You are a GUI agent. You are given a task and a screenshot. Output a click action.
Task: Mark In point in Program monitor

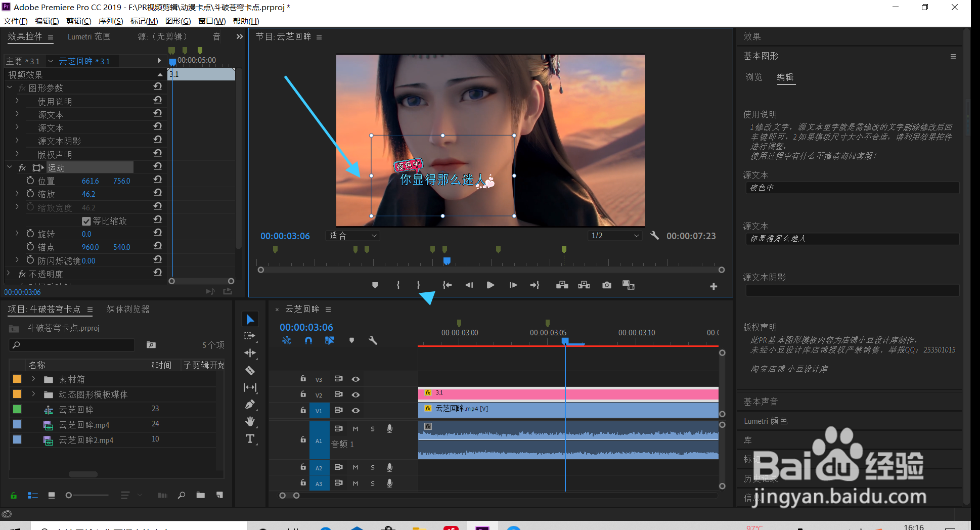[398, 285]
